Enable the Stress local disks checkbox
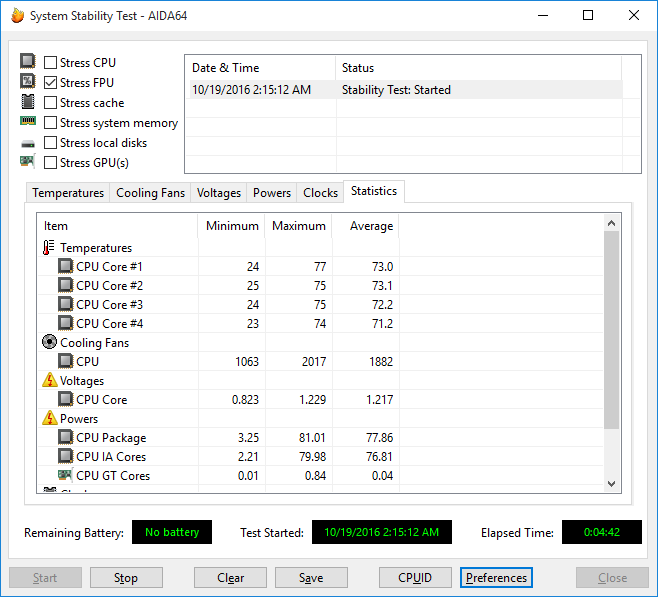 point(50,143)
